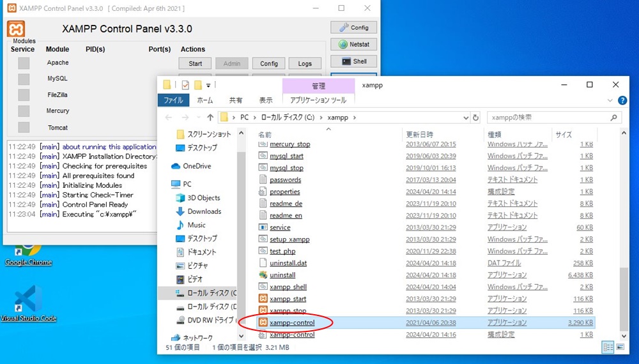The height and width of the screenshot is (364, 639).
Task: Switch to large icons view in status bar
Action: (x=620, y=347)
